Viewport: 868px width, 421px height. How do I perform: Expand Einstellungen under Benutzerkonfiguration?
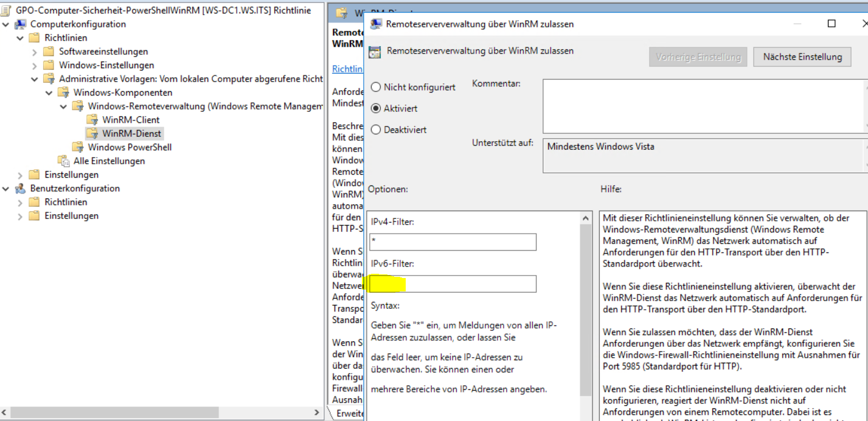[21, 216]
